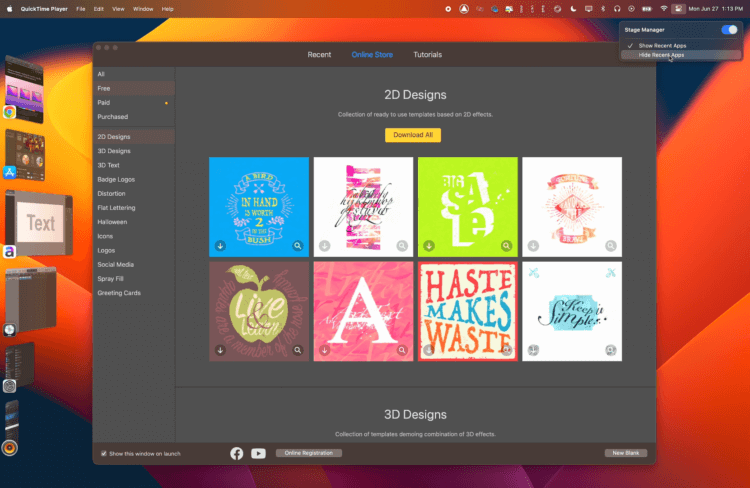Uncheck 'Show this window on launch'
Image resolution: width=750 pixels, height=488 pixels.
104,453
